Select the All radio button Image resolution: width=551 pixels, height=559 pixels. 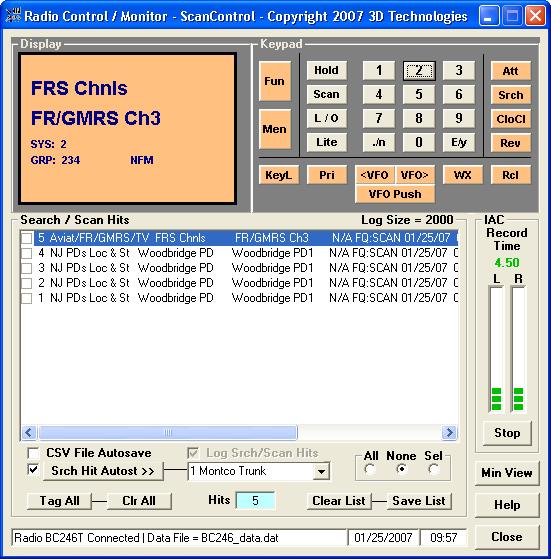coord(370,469)
